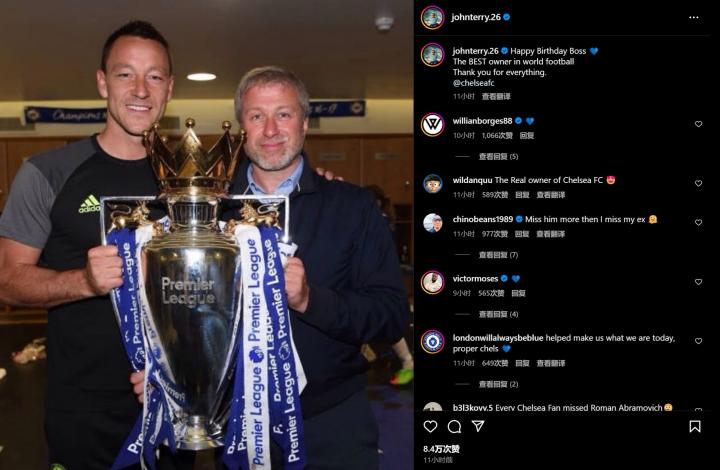Like the post with heart icon

pos(430,426)
